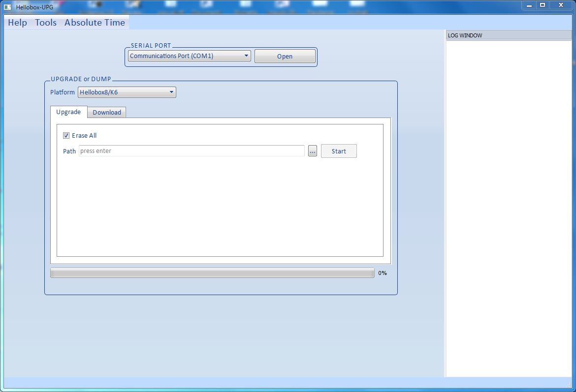
Task: Click the LOG WINDOW header
Action: 509,35
